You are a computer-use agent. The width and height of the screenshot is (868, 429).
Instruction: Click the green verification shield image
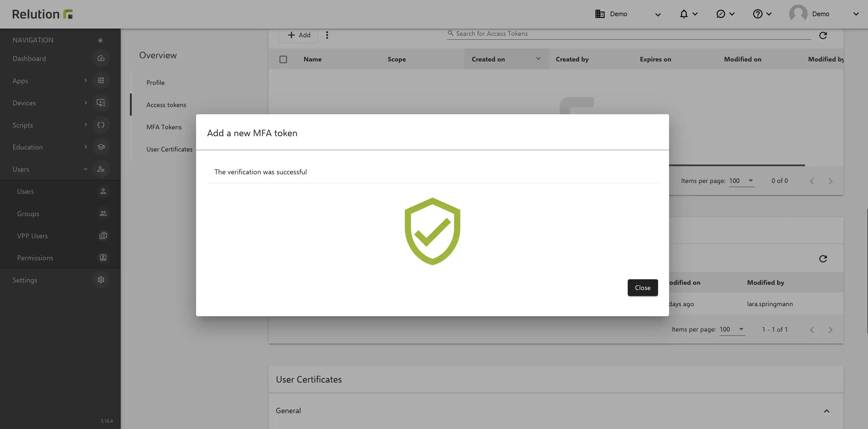tap(432, 231)
